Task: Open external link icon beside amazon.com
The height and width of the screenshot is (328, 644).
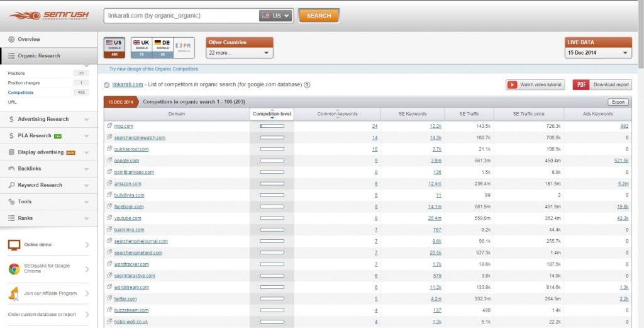Action: 109,183
